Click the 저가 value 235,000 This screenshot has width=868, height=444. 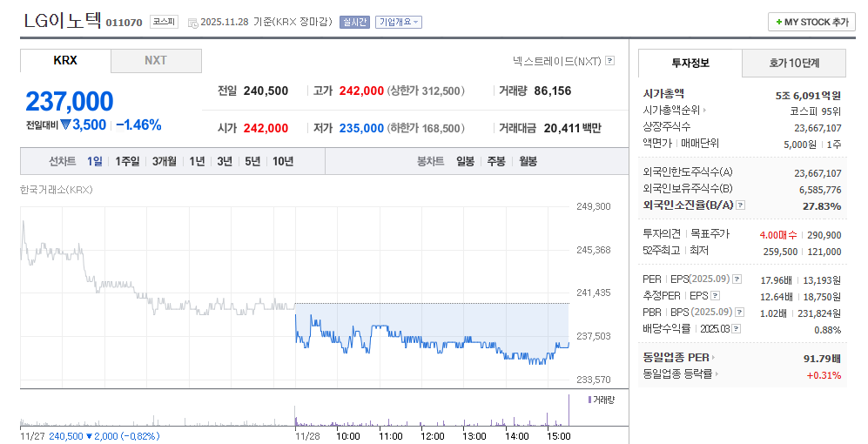pos(361,129)
